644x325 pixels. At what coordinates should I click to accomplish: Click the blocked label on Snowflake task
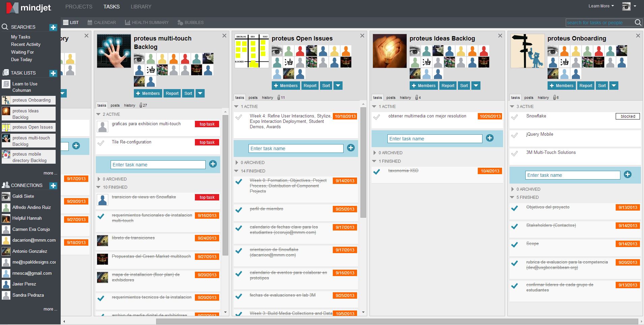[628, 116]
